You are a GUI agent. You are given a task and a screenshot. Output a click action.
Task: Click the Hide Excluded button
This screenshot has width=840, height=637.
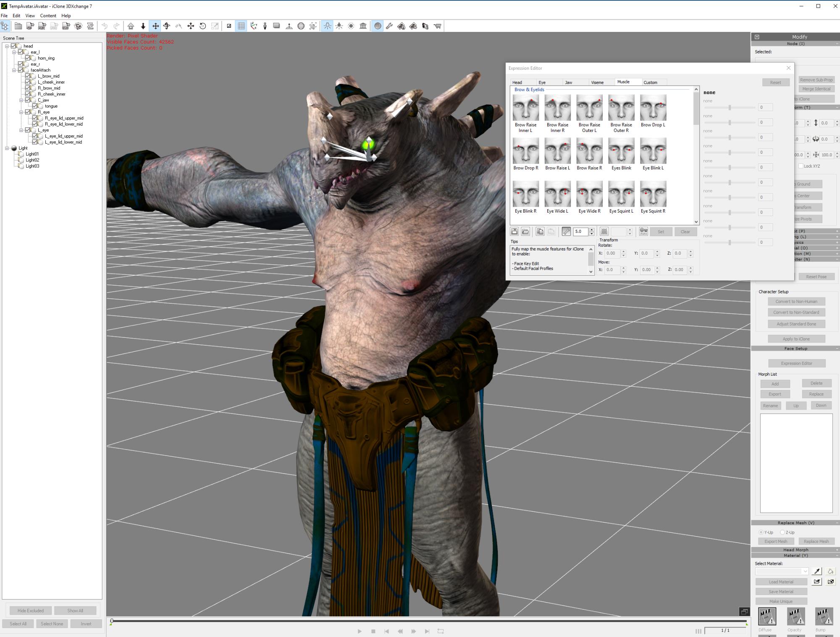click(x=30, y=611)
